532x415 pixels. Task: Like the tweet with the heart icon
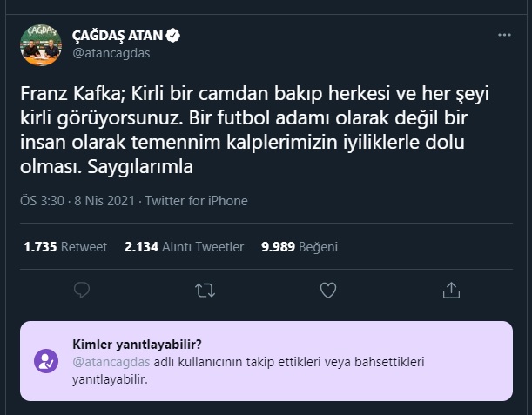coord(328,289)
